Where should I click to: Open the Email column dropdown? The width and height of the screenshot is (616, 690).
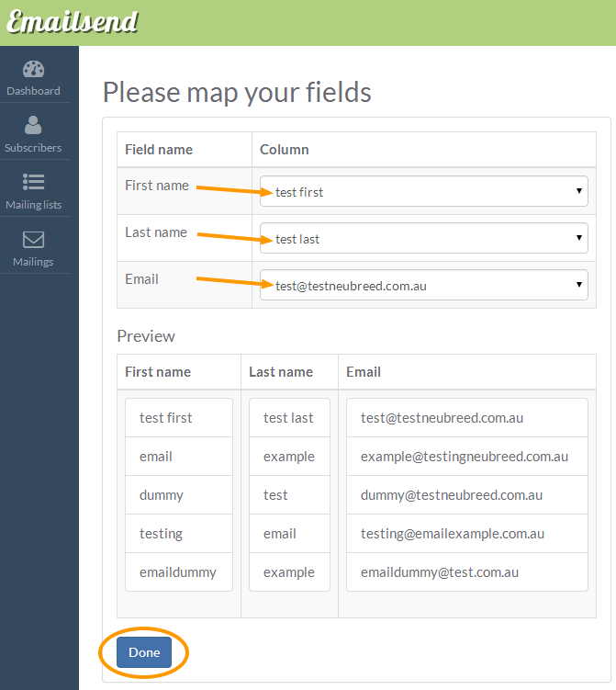pyautogui.click(x=424, y=285)
